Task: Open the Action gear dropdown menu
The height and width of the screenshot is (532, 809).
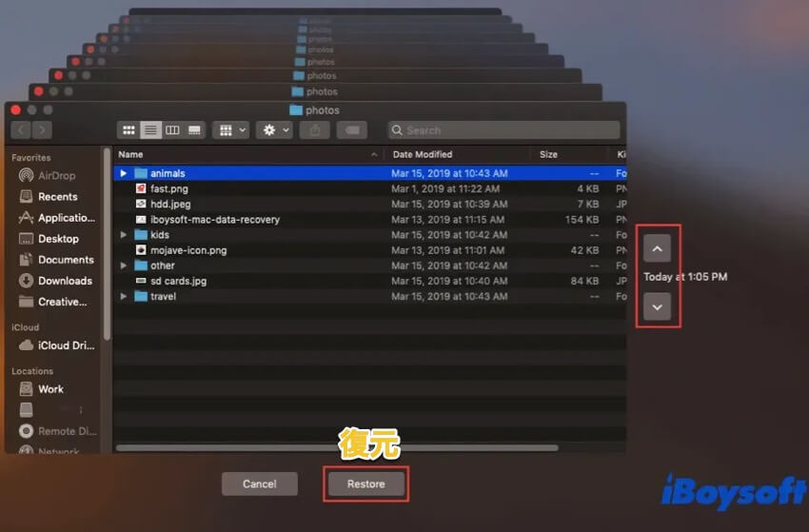Action: (275, 129)
